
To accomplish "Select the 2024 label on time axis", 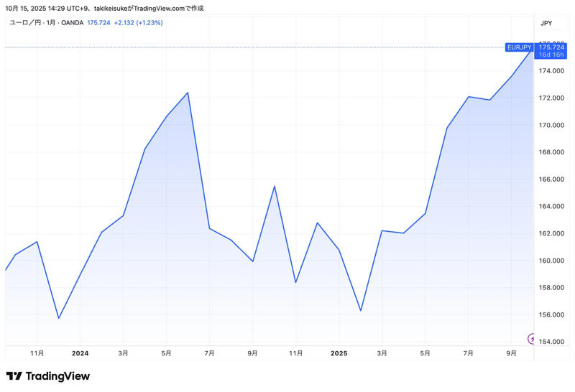I will tap(80, 353).
